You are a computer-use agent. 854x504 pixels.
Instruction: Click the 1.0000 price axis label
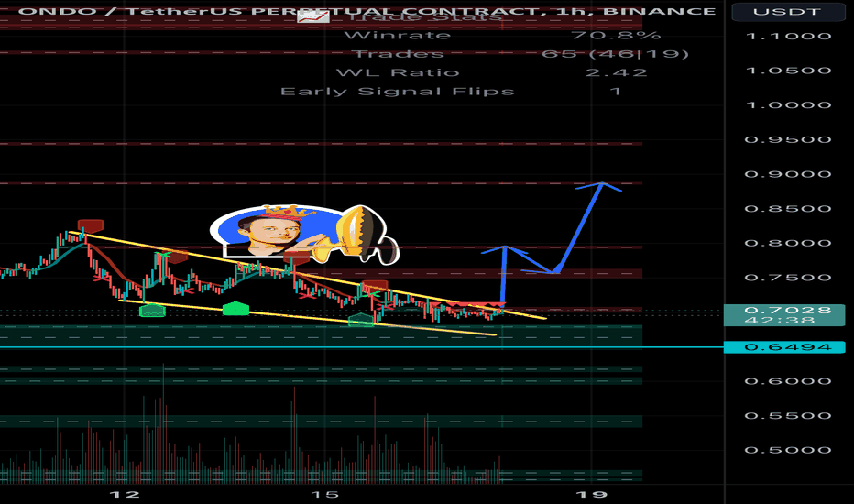788,105
